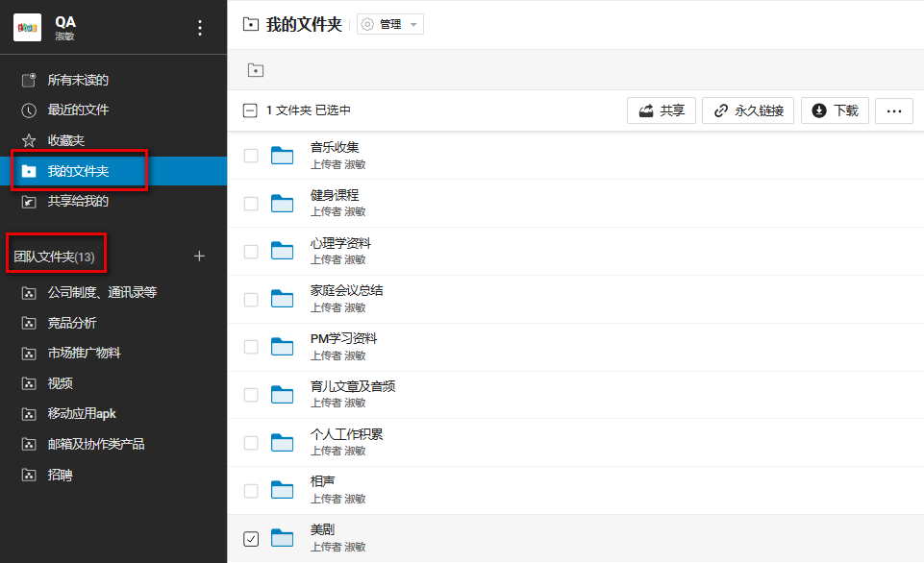The image size is (924, 563).
Task: Click the select-all checkbox above the file list
Action: tap(252, 110)
